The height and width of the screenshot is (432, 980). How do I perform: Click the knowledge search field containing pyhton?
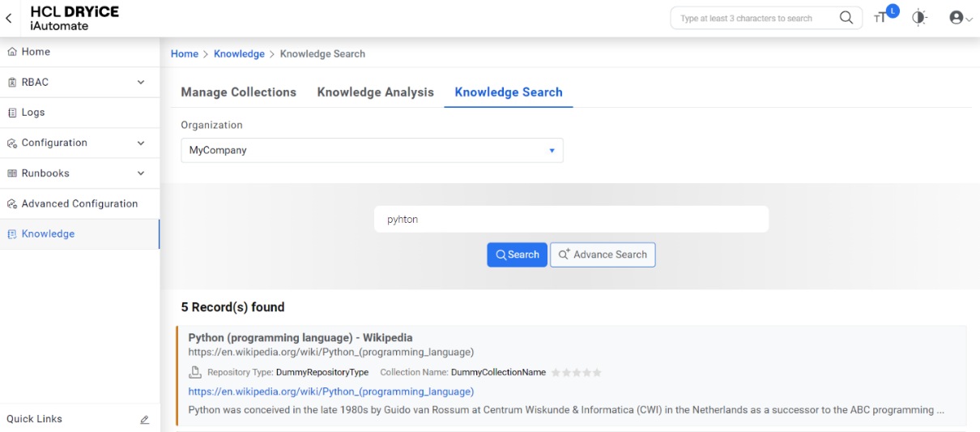[571, 220]
